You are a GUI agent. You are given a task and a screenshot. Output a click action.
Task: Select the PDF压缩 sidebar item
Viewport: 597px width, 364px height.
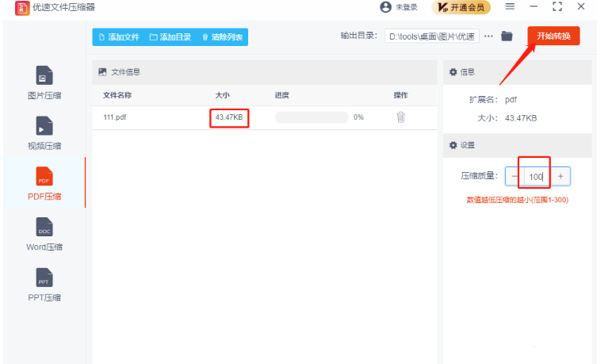point(44,183)
